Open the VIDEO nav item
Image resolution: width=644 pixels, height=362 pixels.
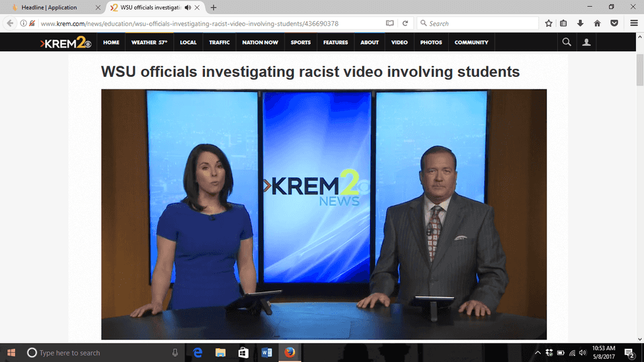400,42
